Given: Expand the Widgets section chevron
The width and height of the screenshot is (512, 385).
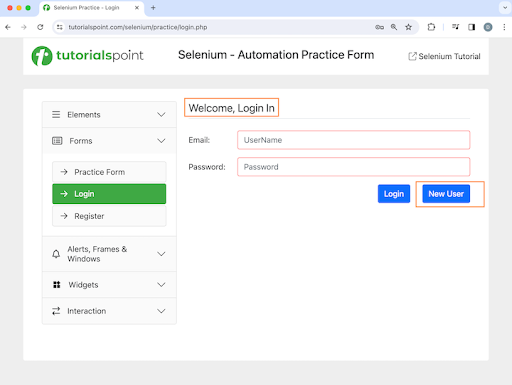Looking at the screenshot, I should tap(161, 285).
